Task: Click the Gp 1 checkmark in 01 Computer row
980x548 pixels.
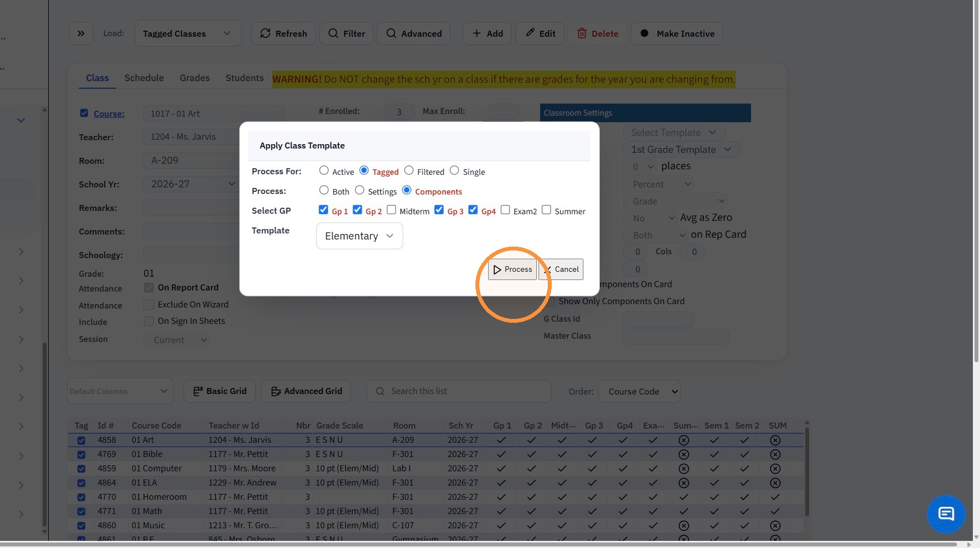Action: click(501, 469)
